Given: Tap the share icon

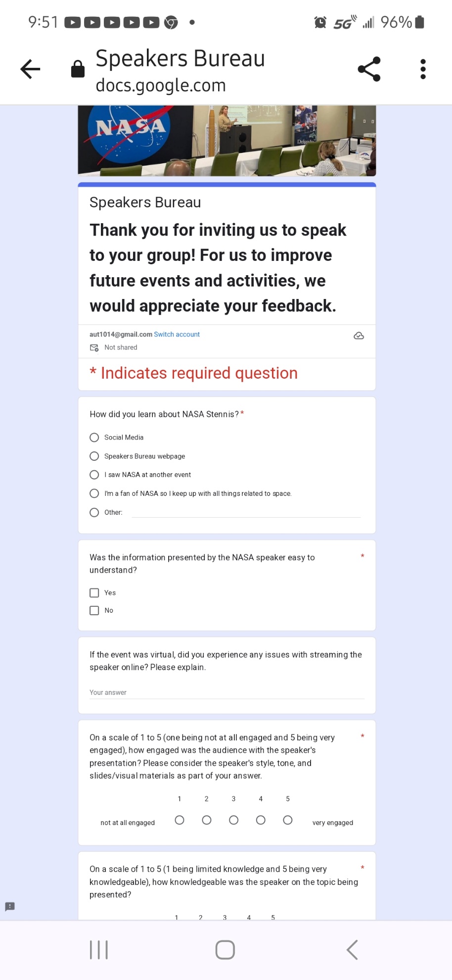Looking at the screenshot, I should (x=369, y=69).
